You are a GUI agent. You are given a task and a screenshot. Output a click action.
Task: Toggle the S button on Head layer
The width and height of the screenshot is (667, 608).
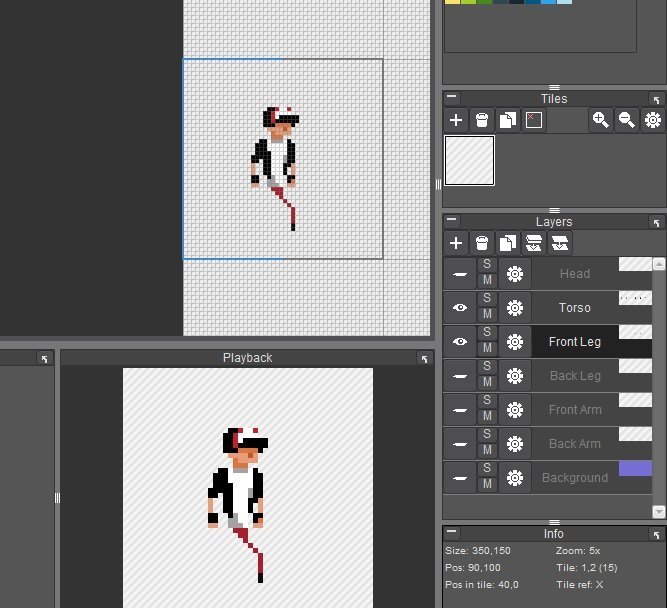pos(487,265)
